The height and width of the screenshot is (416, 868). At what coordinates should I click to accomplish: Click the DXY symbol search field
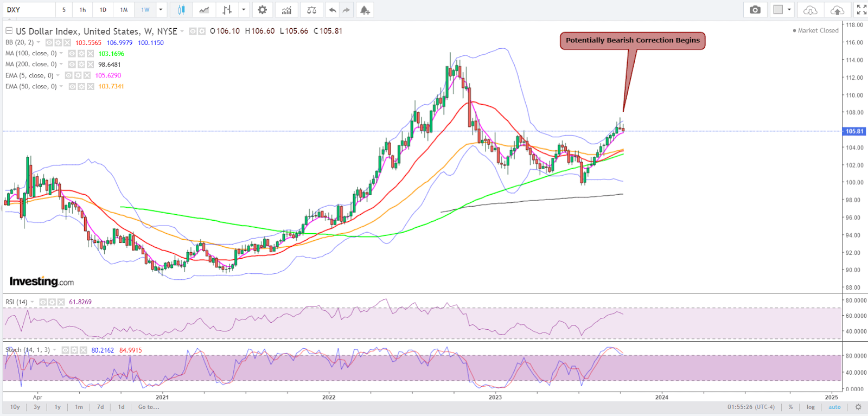(28, 10)
